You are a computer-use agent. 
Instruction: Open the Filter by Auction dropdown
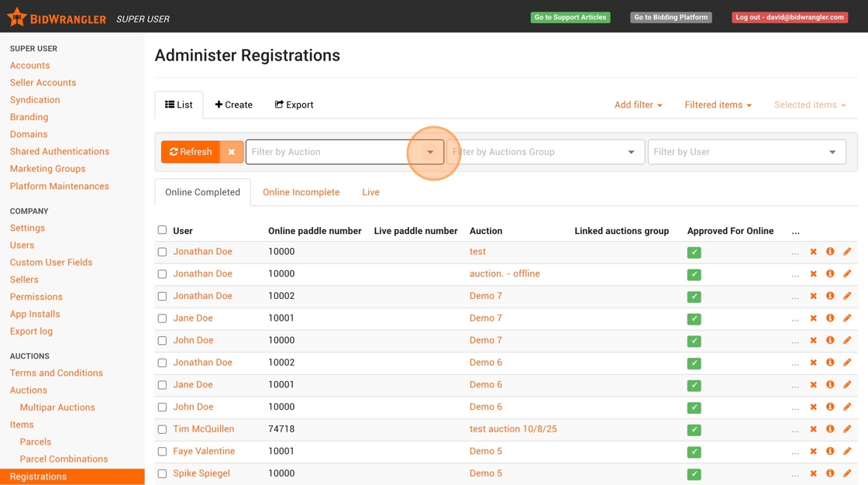tap(430, 152)
